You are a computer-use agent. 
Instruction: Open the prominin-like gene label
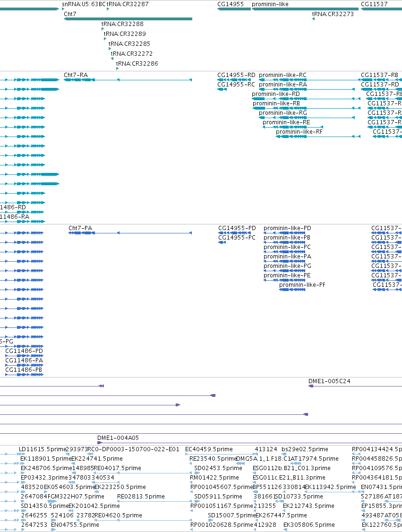click(270, 4)
